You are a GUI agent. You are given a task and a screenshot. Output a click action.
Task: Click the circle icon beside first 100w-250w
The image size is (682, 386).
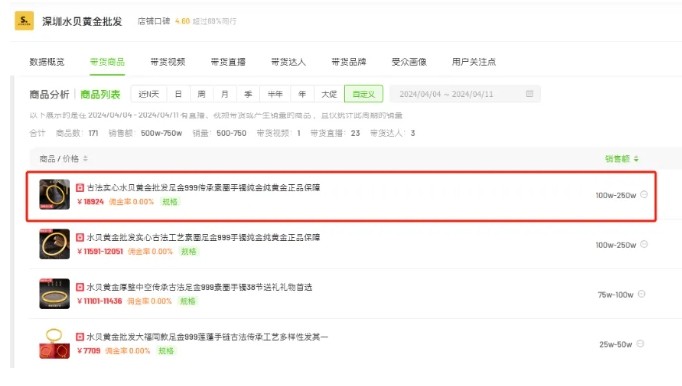[644, 195]
